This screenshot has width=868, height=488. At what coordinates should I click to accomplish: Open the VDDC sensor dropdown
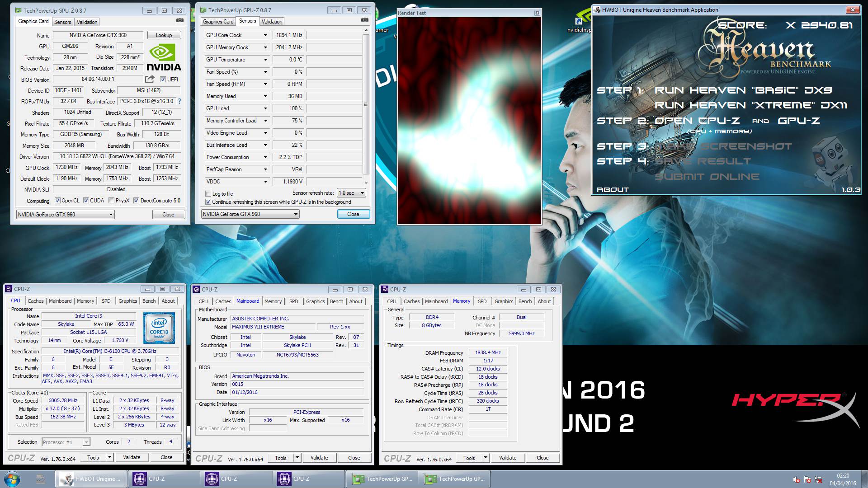click(265, 182)
